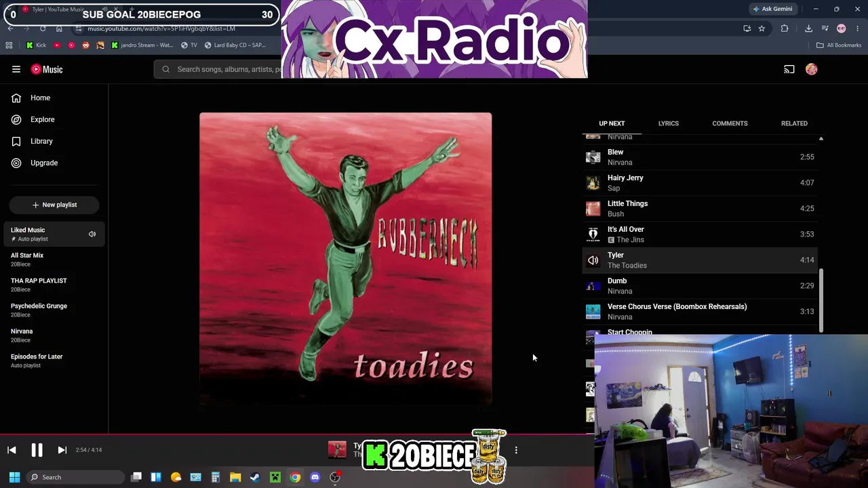Click the speaker icon on Tyler queue row
The width and height of the screenshot is (868, 488).
(593, 260)
